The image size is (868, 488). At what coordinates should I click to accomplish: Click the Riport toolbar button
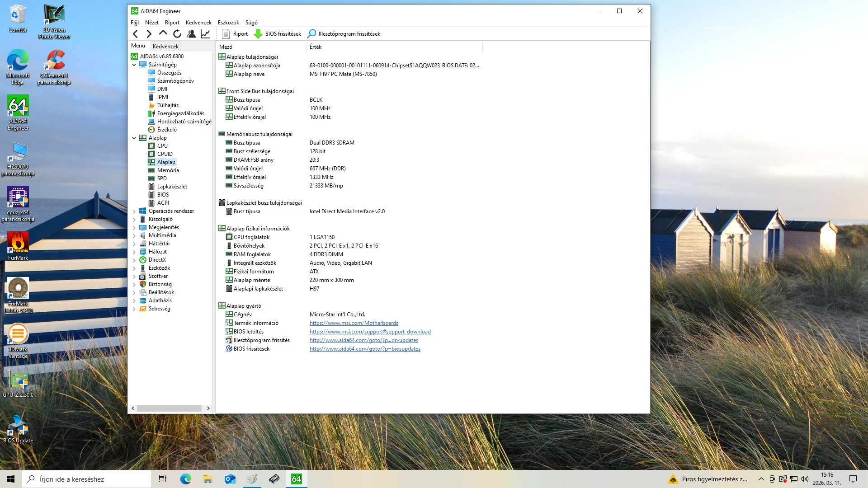click(235, 34)
